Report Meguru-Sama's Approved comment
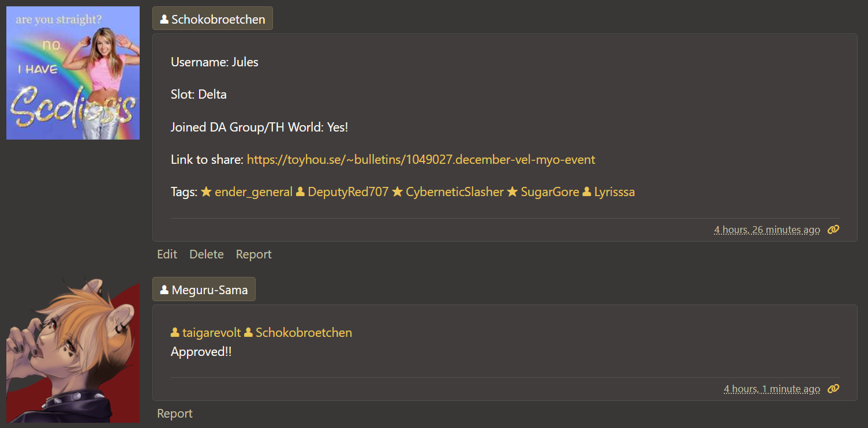Viewport: 868px width, 428px height. 175,414
